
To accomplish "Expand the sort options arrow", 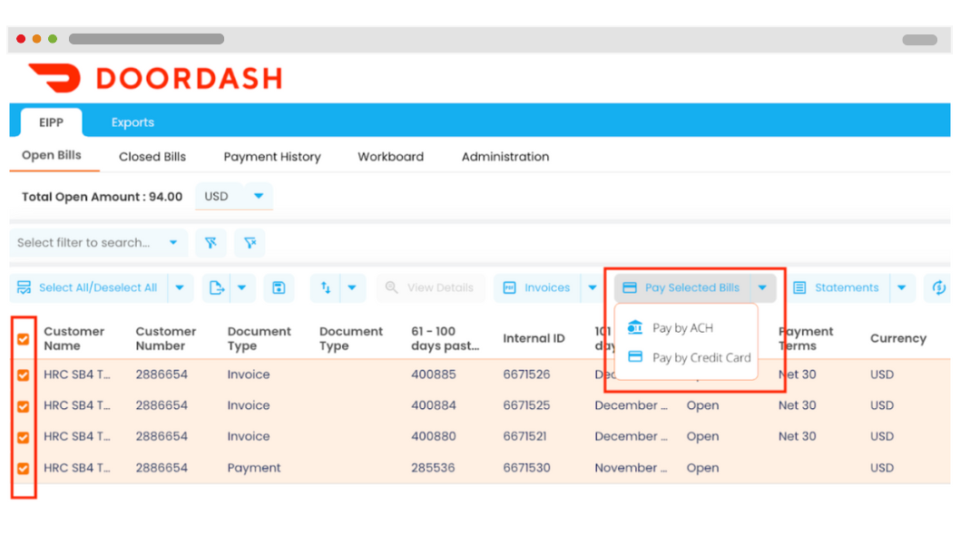I will pyautogui.click(x=352, y=288).
